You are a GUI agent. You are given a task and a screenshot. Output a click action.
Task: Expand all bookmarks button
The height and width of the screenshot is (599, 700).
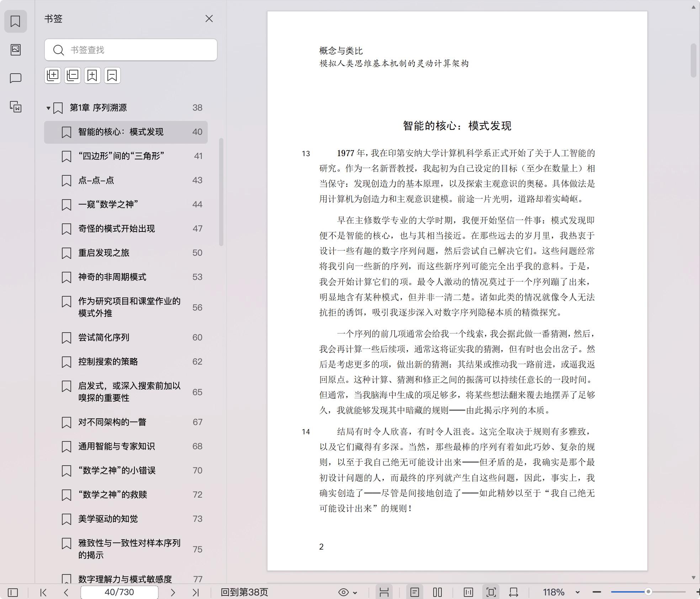click(x=53, y=75)
